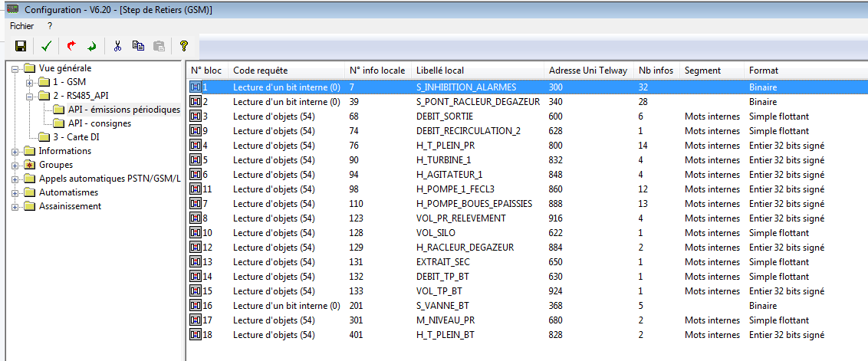This screenshot has width=868, height=361.
Task: Click the yellow question mark help icon
Action: click(184, 46)
